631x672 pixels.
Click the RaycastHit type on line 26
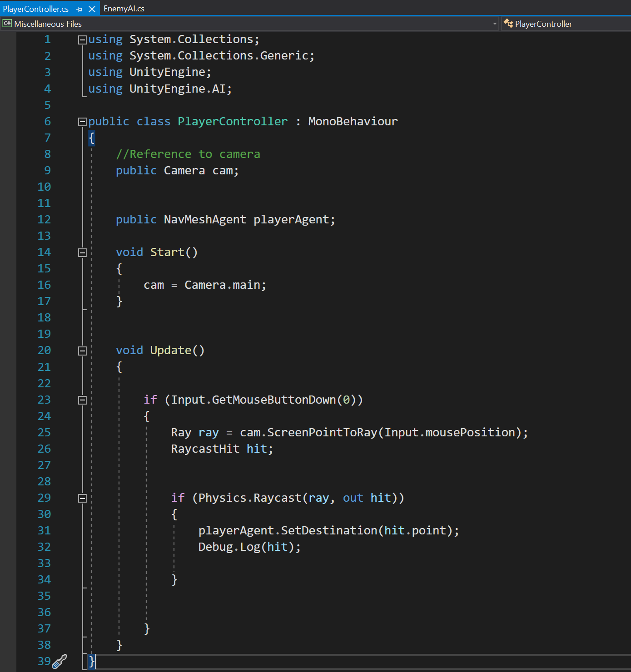[205, 449]
